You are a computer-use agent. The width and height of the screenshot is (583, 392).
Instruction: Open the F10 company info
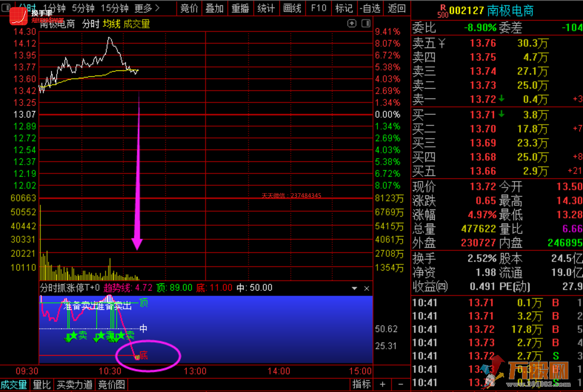point(318,8)
